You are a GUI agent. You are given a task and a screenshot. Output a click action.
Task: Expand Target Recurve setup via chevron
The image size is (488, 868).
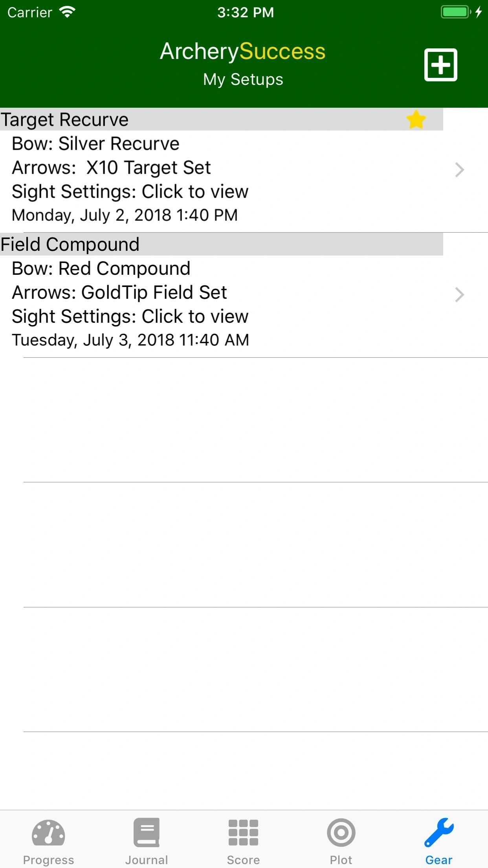pyautogui.click(x=459, y=170)
